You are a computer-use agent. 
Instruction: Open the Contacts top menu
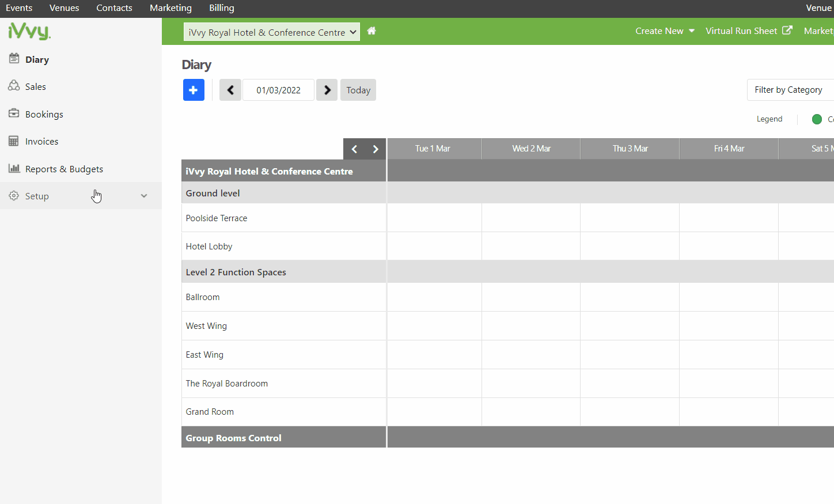[114, 8]
